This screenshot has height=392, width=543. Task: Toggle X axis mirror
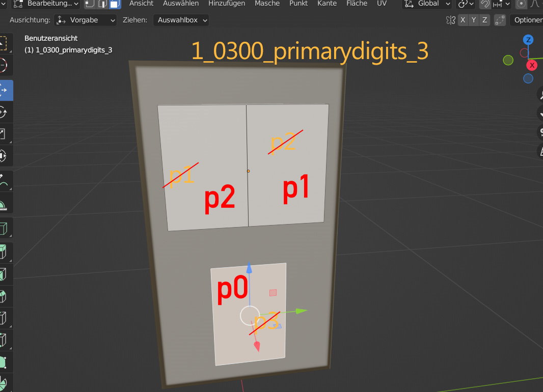(463, 20)
